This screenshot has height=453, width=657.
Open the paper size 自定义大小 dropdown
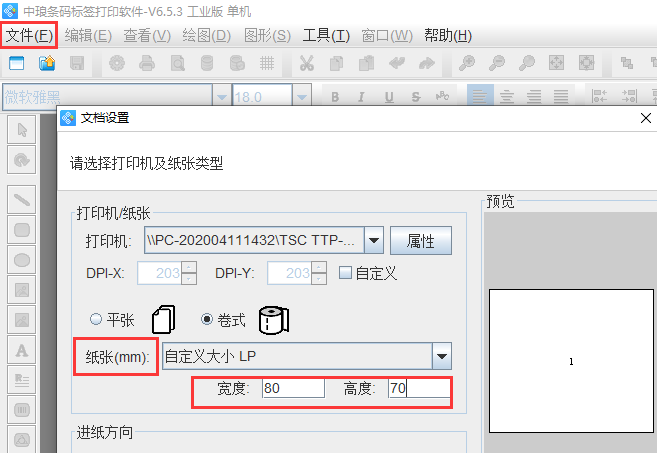coord(441,355)
